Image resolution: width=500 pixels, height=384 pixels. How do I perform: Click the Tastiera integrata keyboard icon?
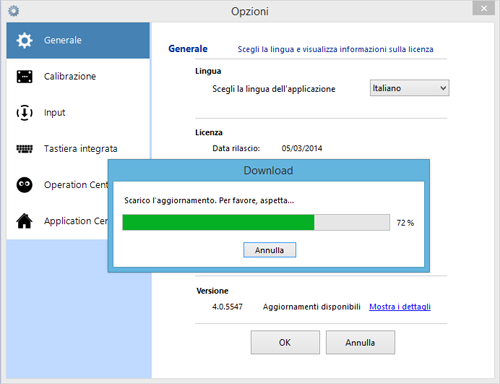(x=24, y=149)
